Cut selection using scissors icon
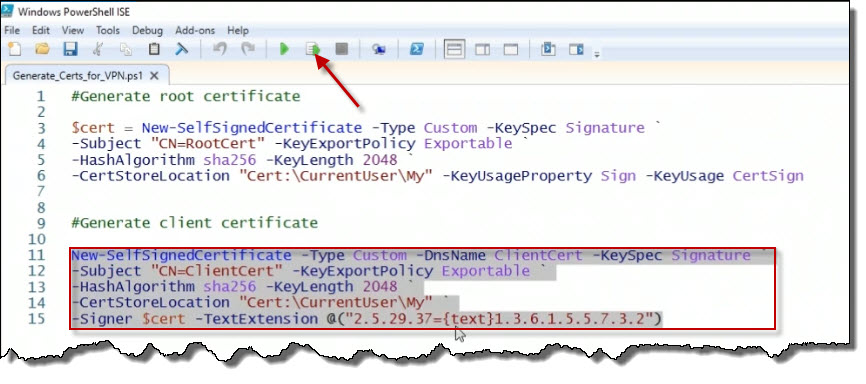Viewport: 866px width, 384px height. (98, 49)
